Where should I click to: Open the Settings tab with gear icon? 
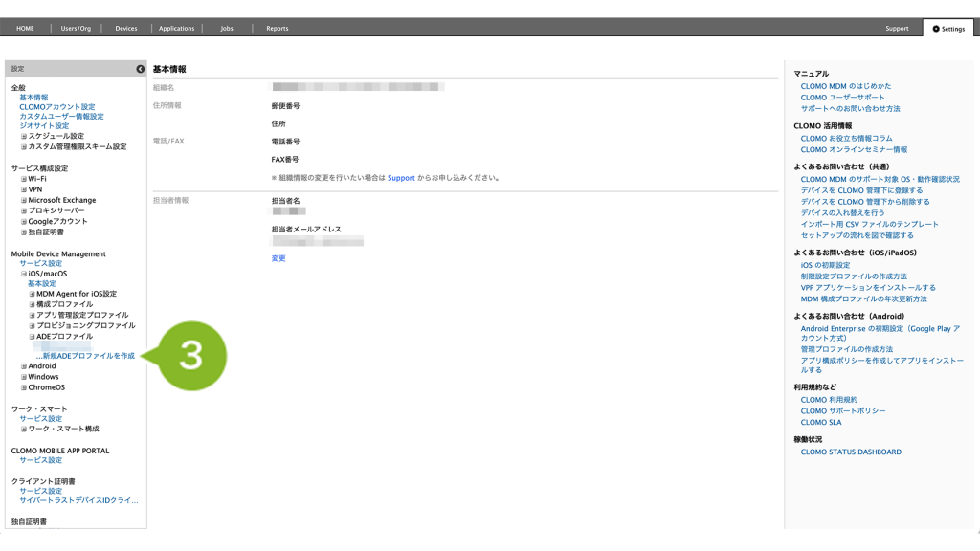pos(948,28)
